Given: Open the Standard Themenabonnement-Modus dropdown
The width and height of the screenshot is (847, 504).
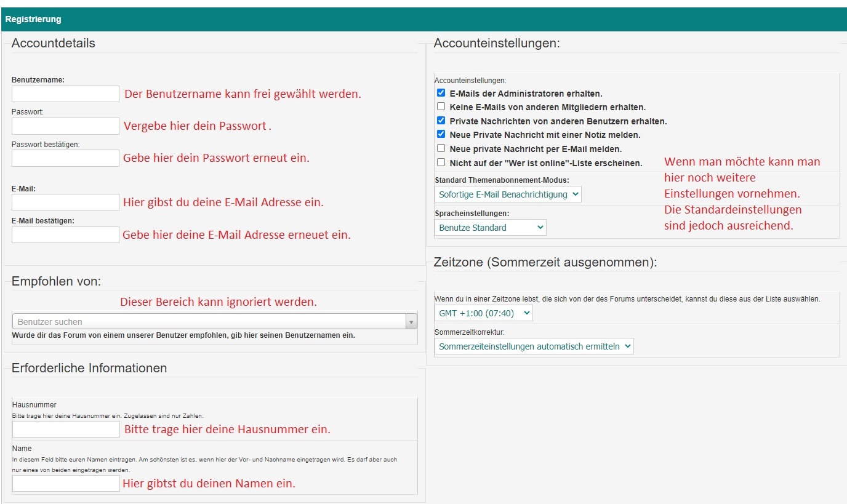Looking at the screenshot, I should coord(508,194).
